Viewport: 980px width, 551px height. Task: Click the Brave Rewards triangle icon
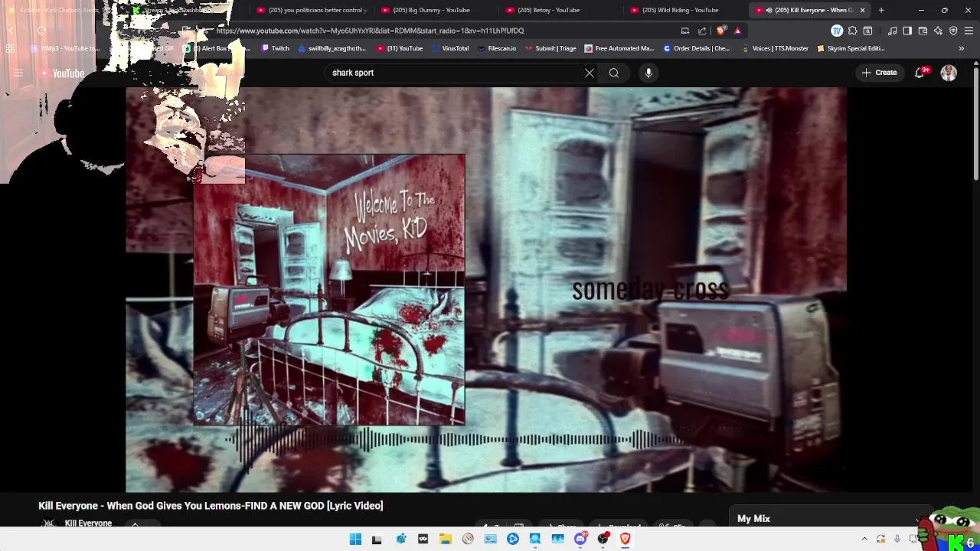tap(737, 31)
